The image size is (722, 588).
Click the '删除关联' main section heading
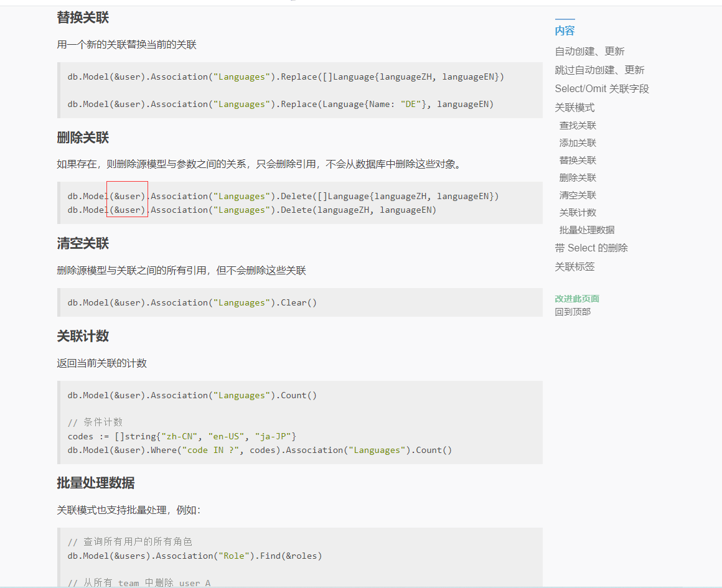click(83, 138)
